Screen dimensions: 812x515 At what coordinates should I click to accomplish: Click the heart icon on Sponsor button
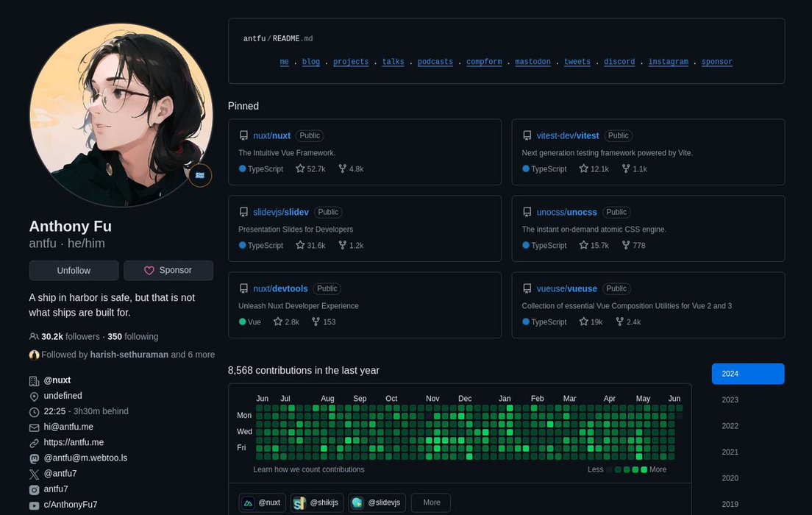click(x=149, y=271)
